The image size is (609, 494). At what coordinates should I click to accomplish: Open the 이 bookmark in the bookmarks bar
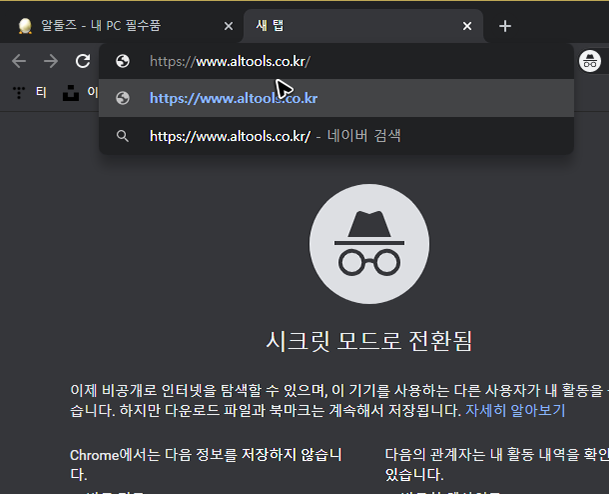pyautogui.click(x=80, y=92)
